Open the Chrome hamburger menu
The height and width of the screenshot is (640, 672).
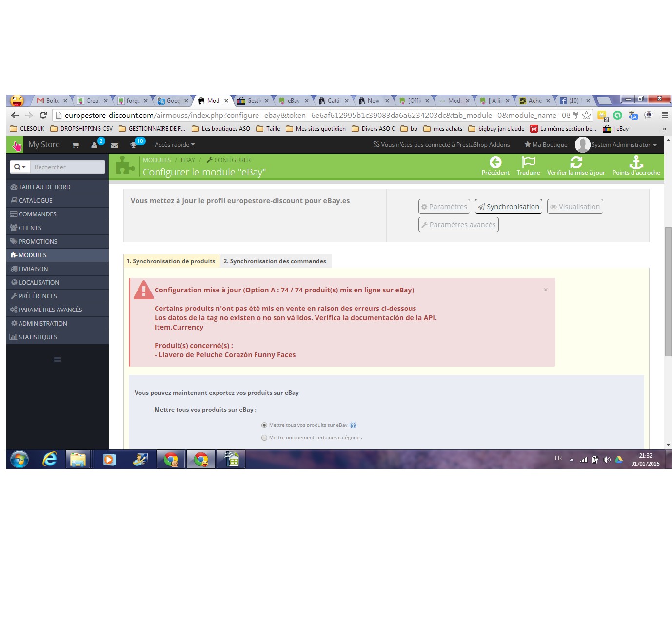pos(664,116)
